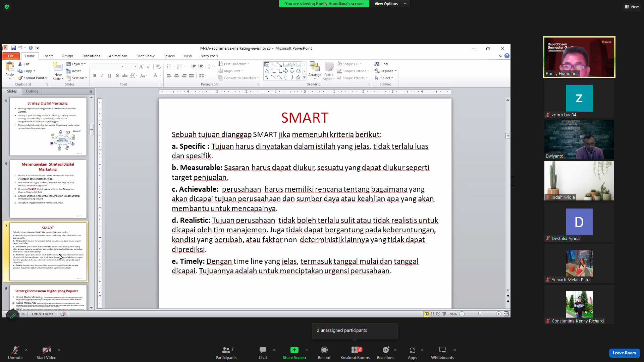Image resolution: width=644 pixels, height=362 pixels.
Task: Switch to the Design ribbon tab
Action: point(67,56)
